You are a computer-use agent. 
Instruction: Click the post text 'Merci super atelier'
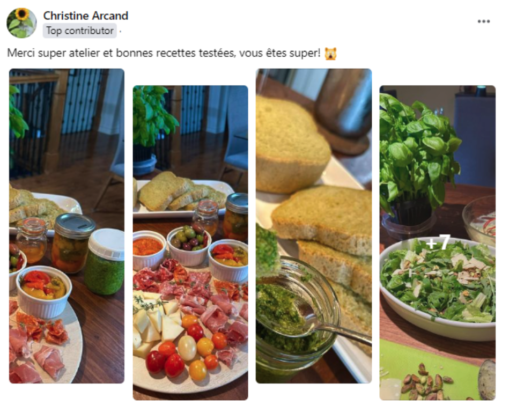pyautogui.click(x=53, y=53)
